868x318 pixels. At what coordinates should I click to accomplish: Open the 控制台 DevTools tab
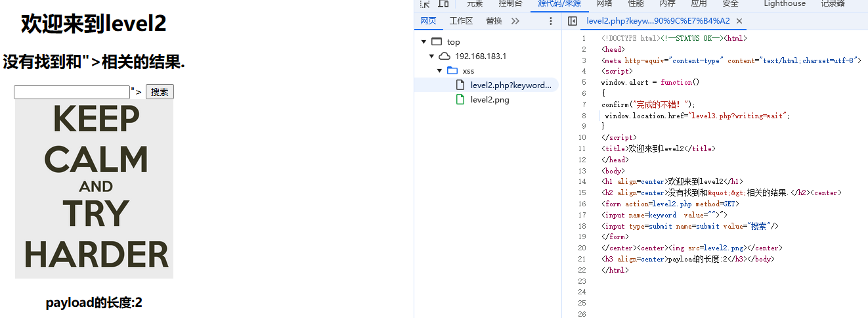coord(510,4)
